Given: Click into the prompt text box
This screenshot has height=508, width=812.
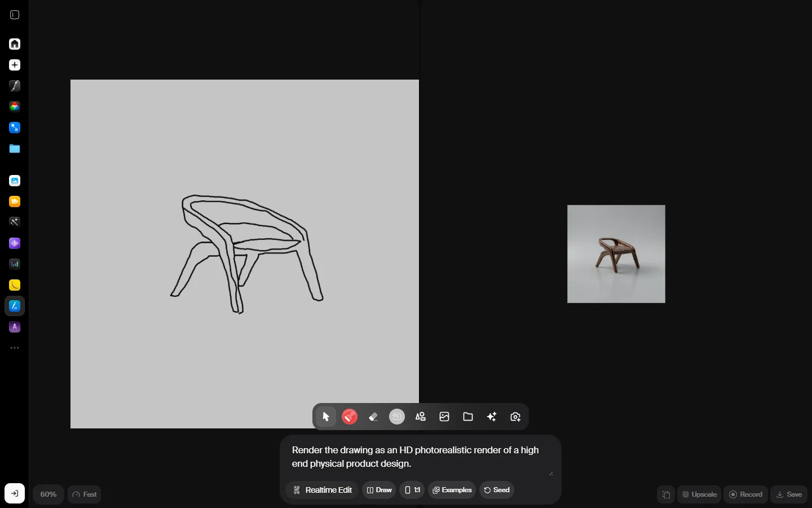Looking at the screenshot, I should pyautogui.click(x=420, y=457).
